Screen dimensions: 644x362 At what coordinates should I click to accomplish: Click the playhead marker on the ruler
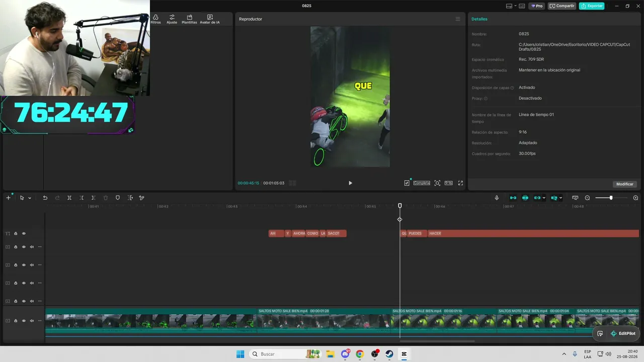(x=400, y=206)
